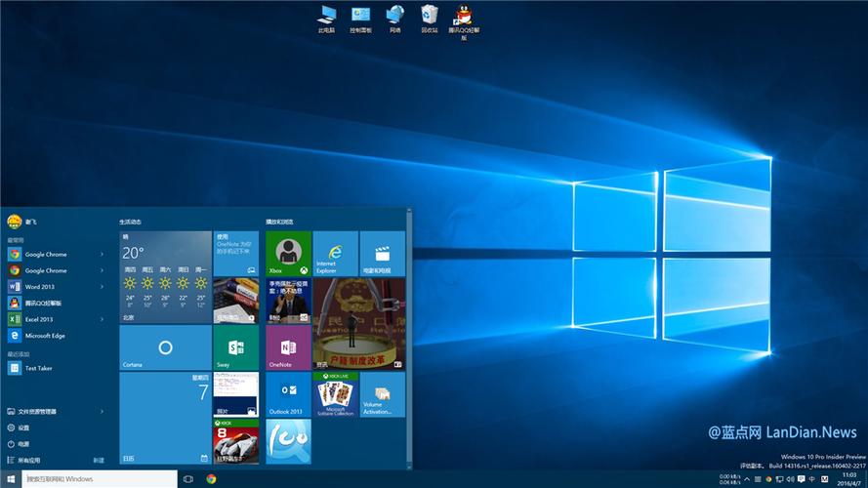Screen dimensions: 868x488
Task: Open the Volume Activation tile
Action: tap(383, 394)
